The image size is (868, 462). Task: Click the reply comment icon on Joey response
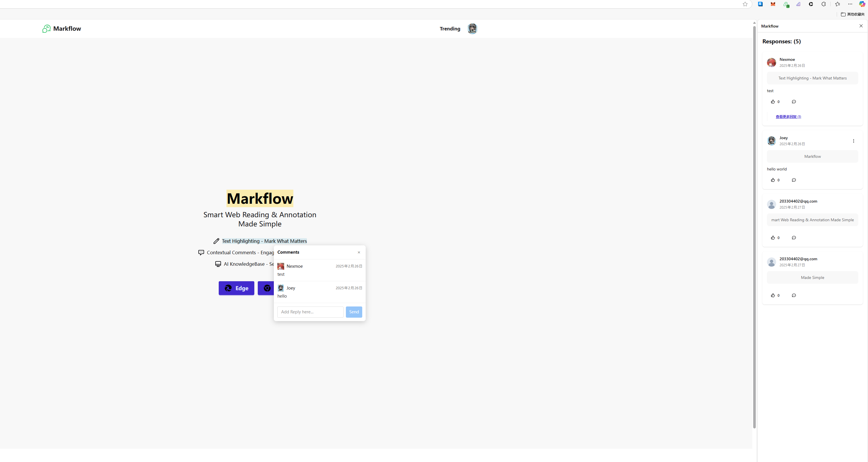point(794,180)
